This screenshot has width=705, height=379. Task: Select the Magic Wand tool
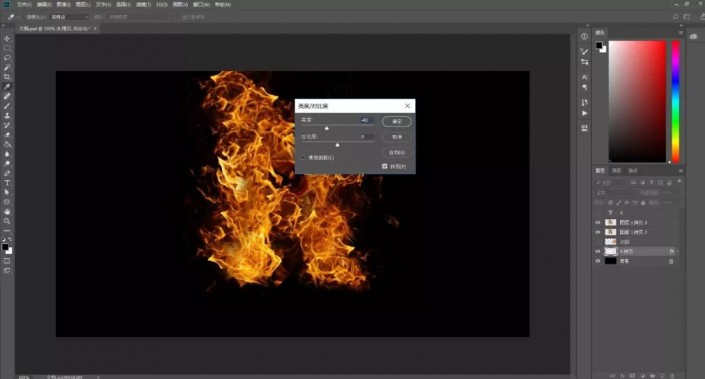(x=7, y=67)
